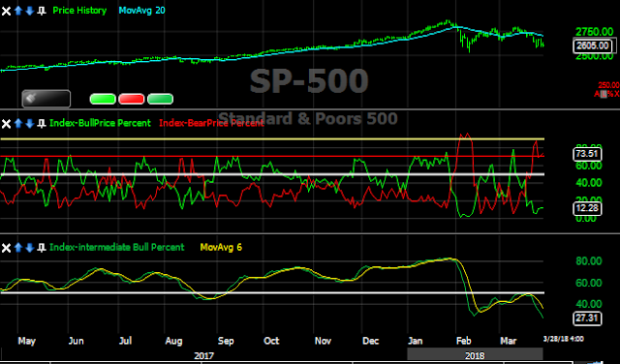This screenshot has width=620, height=364.
Task: Click the Mar label on the time axis
Action: tap(509, 341)
